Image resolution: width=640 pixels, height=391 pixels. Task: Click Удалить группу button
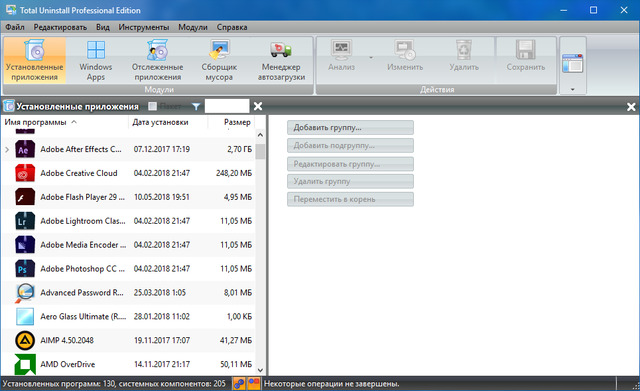click(x=350, y=181)
